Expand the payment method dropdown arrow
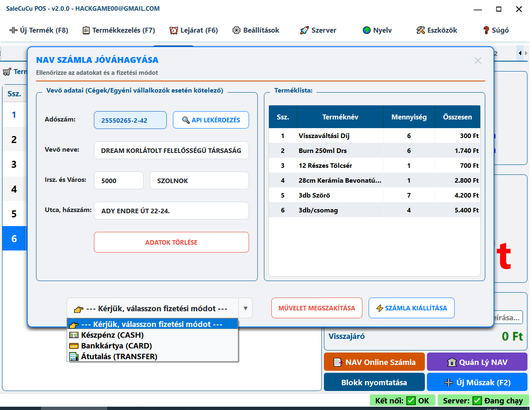Viewport: 532px width, 410px height. pos(245,308)
